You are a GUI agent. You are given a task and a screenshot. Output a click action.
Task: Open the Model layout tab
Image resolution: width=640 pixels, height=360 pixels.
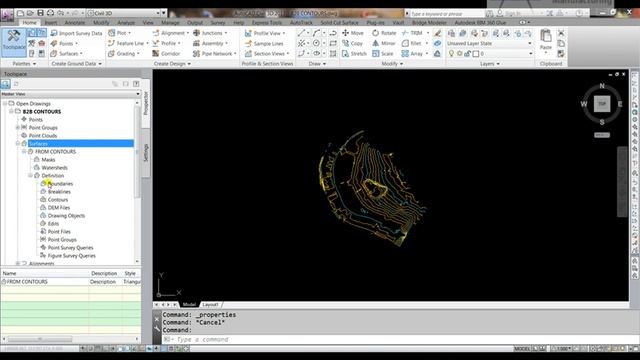189,304
